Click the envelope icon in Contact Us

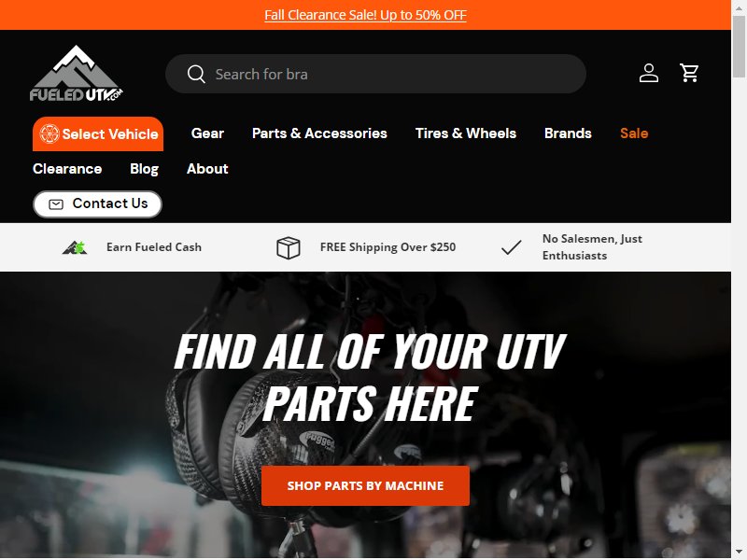[x=56, y=203]
